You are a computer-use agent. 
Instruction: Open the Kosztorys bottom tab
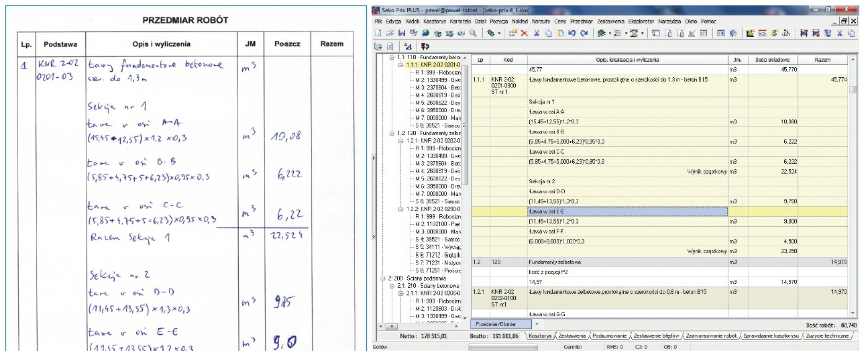pos(540,335)
